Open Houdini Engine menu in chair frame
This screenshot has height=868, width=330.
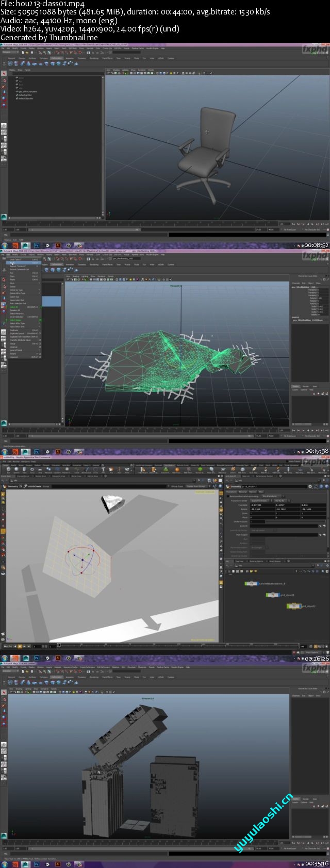152,48
